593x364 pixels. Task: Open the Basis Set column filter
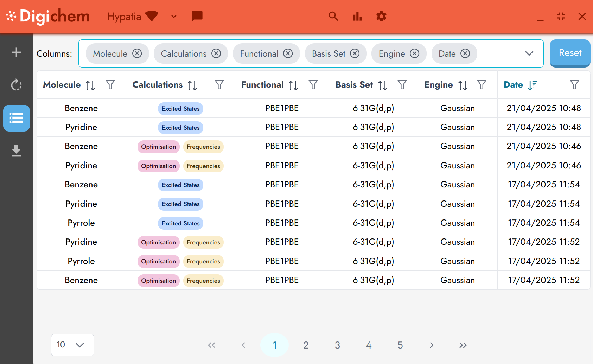point(402,84)
